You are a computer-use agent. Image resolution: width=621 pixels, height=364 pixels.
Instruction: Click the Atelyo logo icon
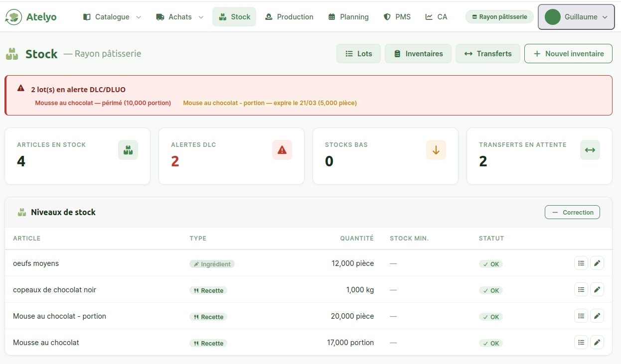[13, 17]
